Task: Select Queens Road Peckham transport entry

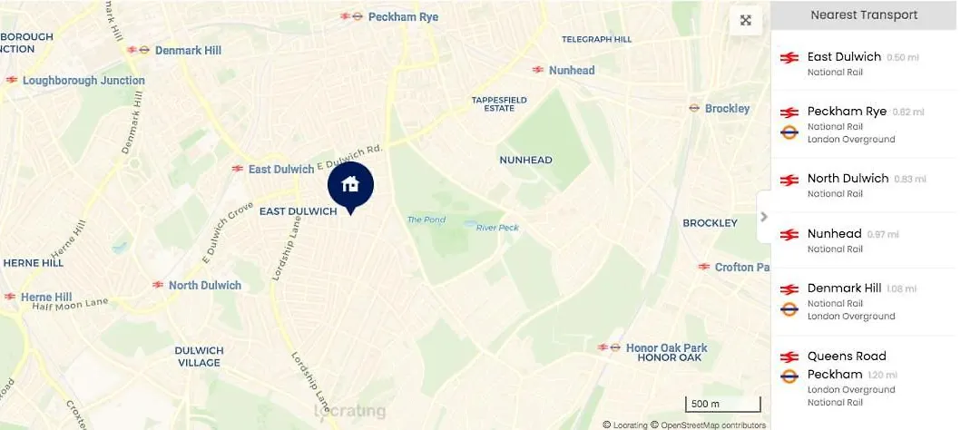Action: pos(864,378)
